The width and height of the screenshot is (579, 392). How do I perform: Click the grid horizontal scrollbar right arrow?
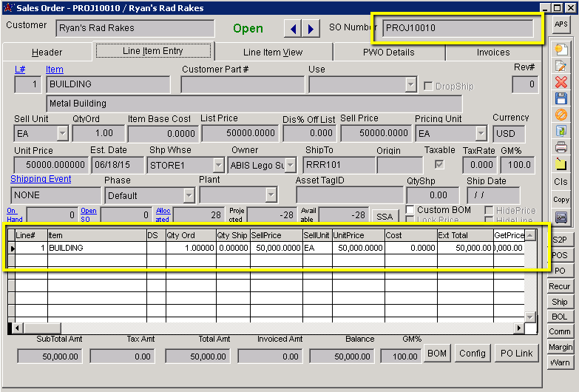click(x=518, y=328)
